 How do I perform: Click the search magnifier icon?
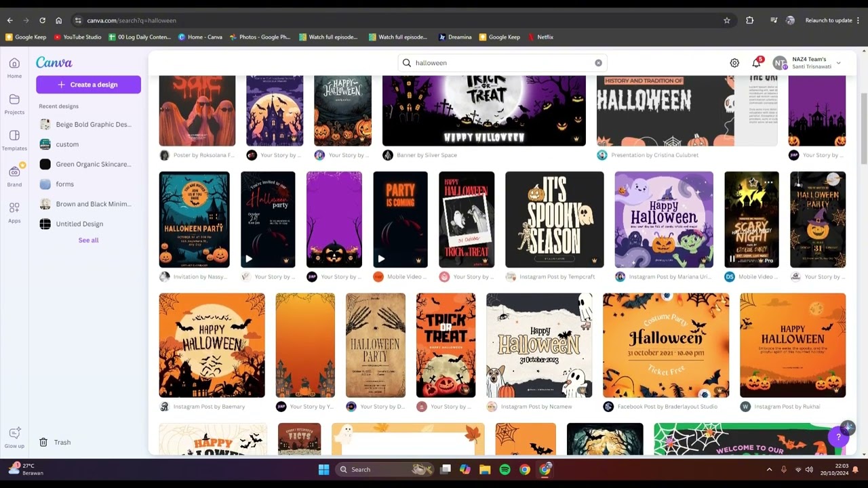407,63
